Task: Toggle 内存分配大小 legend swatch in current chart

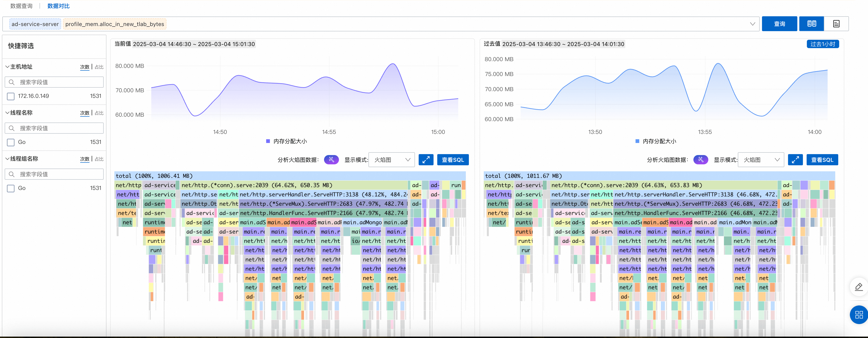Action: coord(268,141)
